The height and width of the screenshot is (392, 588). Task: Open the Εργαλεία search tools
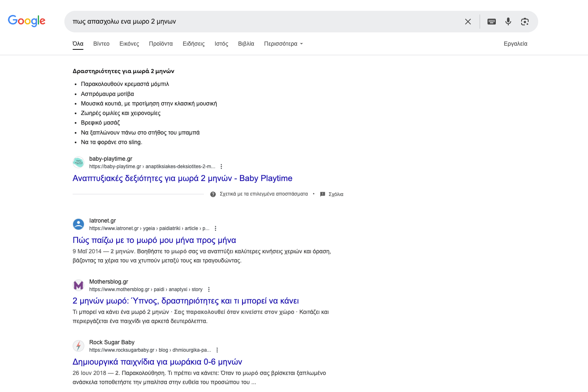point(515,44)
